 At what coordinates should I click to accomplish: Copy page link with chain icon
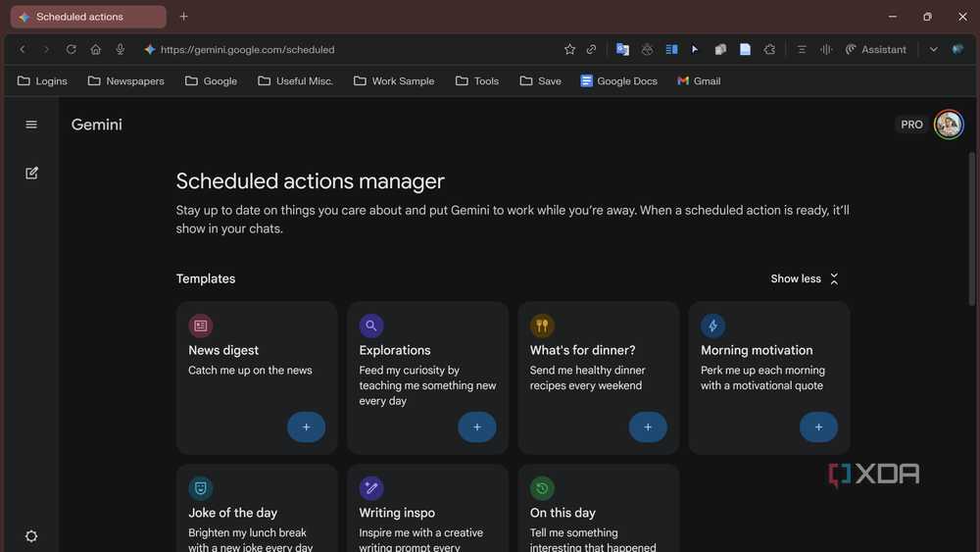(591, 49)
